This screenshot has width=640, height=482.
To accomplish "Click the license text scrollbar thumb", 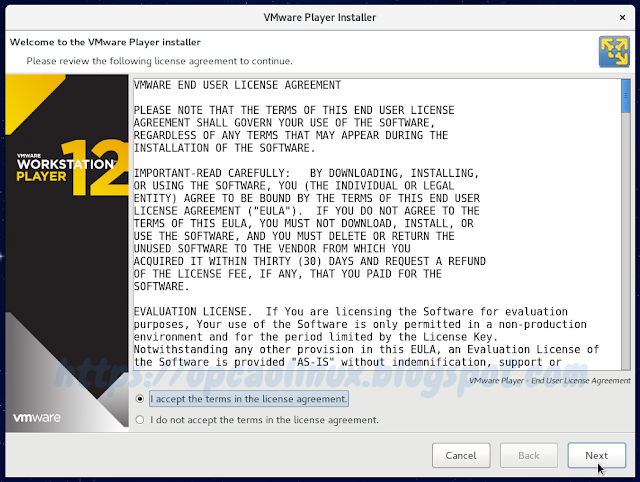I will pyautogui.click(x=625, y=96).
